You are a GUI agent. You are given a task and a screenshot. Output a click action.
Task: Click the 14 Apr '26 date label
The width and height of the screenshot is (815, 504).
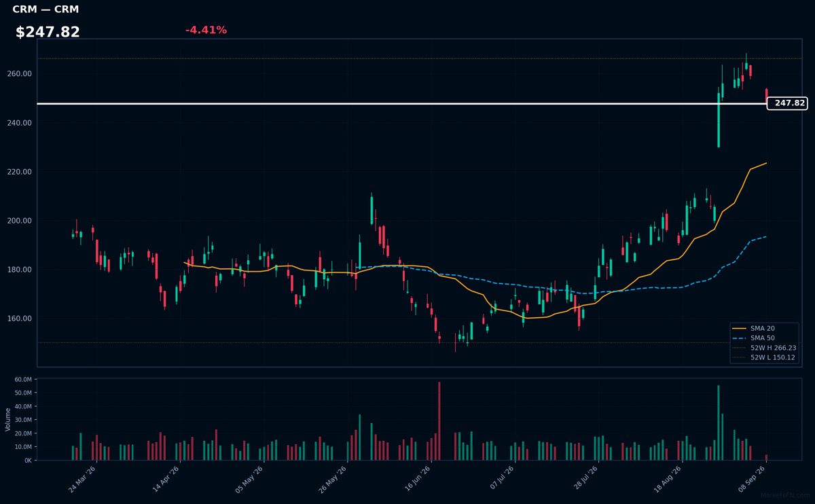pos(166,479)
